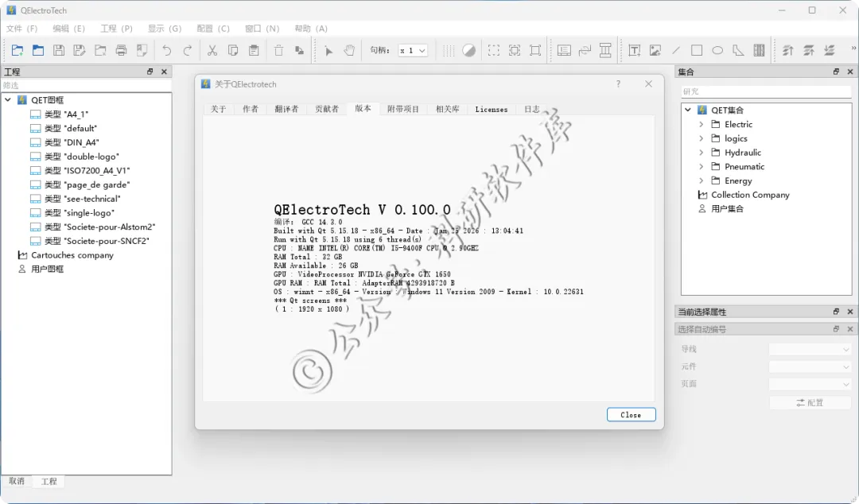
Task: Click the about dialog help question mark
Action: click(618, 83)
